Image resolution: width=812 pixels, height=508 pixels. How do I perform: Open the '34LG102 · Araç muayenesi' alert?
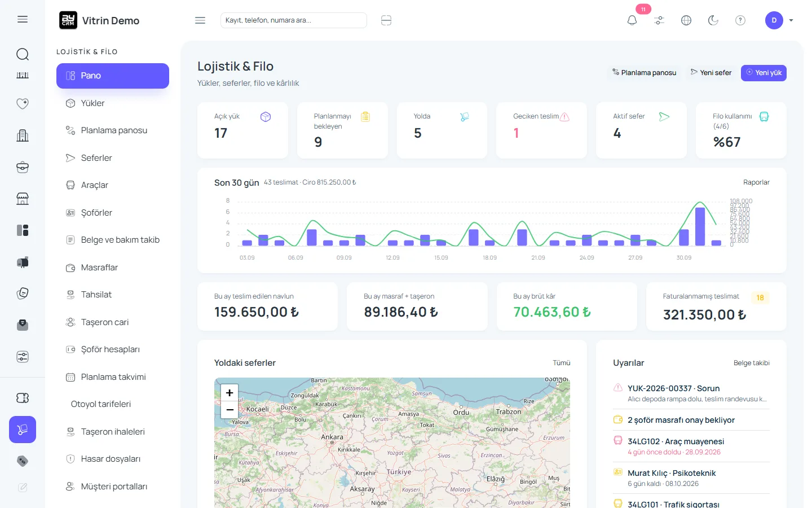(x=691, y=446)
